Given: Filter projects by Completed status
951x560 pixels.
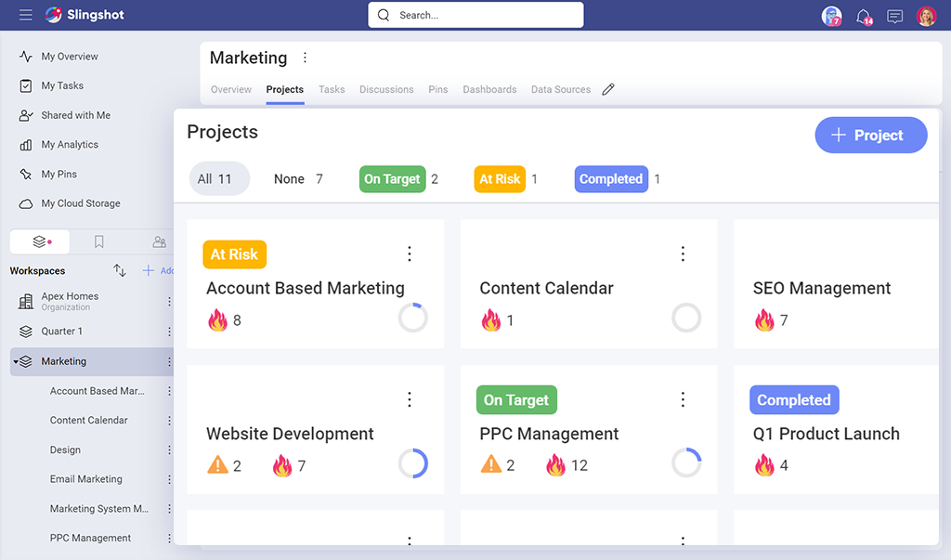Looking at the screenshot, I should pyautogui.click(x=610, y=179).
